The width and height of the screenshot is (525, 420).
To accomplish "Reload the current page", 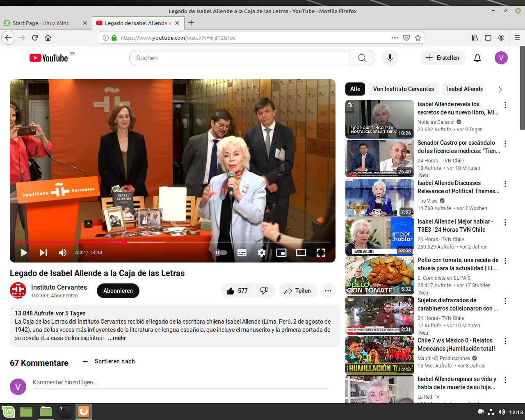I will click(35, 38).
